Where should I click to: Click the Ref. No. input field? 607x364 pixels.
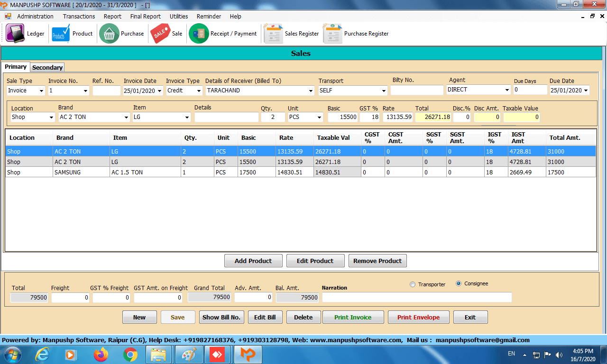107,91
